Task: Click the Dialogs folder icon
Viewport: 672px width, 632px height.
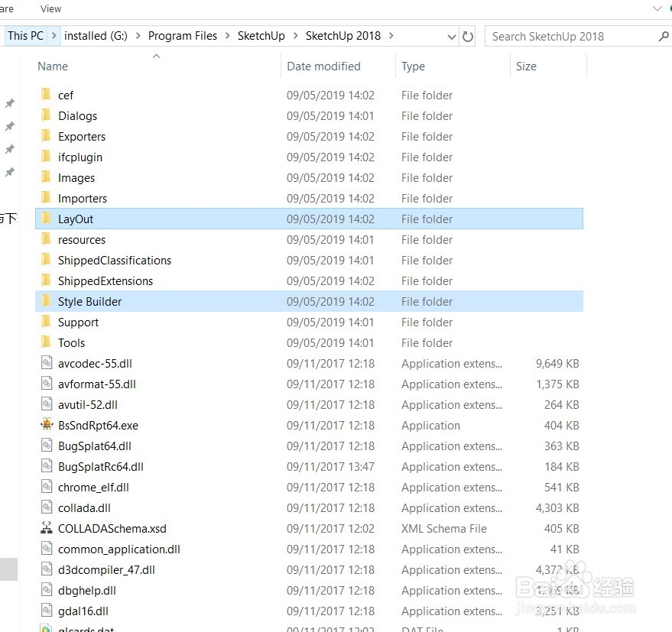Action: (x=46, y=115)
